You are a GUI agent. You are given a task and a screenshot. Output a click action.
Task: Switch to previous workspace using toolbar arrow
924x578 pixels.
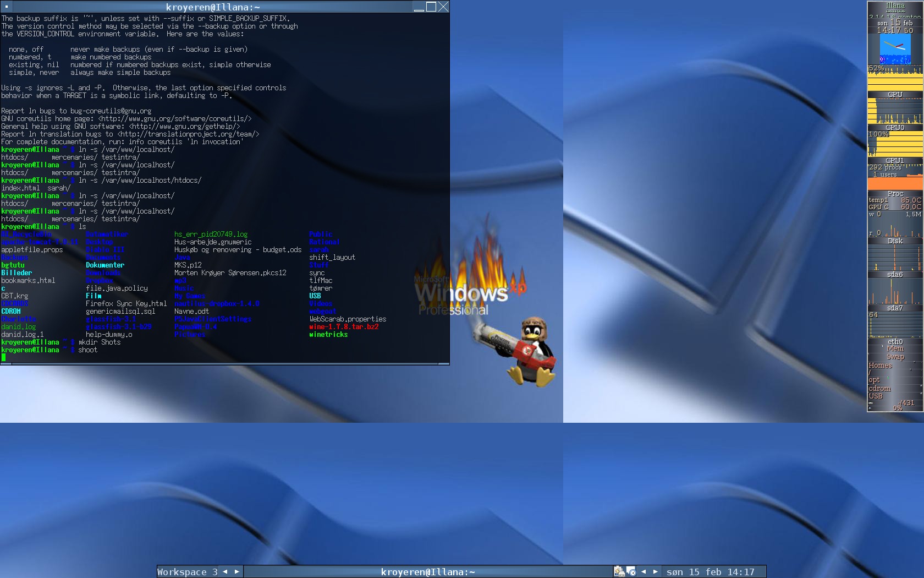[x=225, y=571]
